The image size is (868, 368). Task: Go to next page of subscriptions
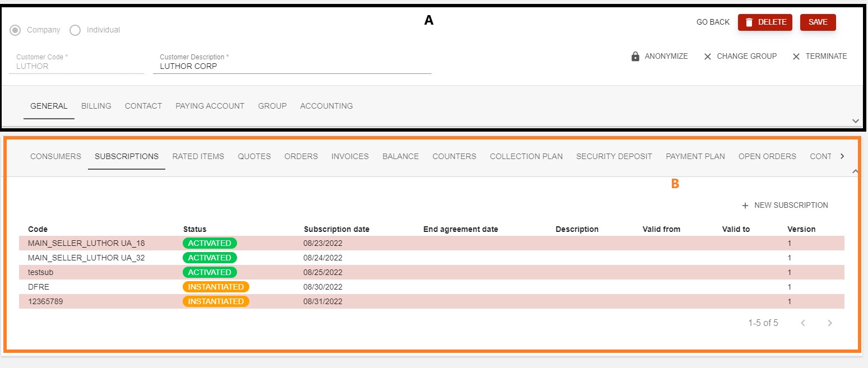point(830,323)
